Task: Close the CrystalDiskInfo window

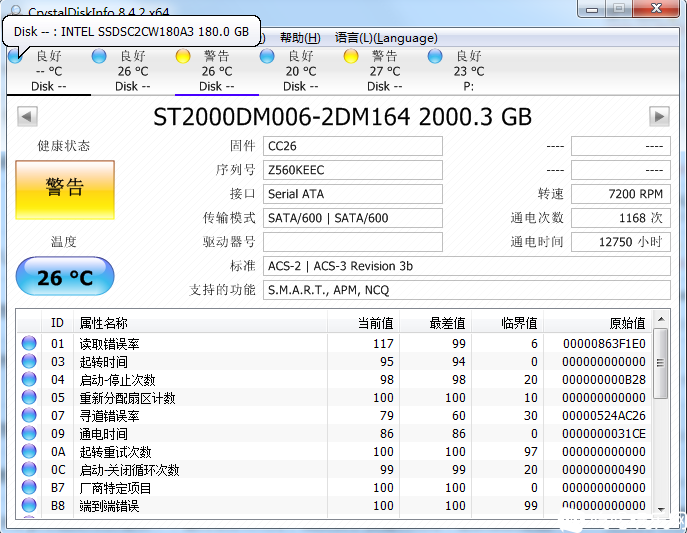Action: coord(656,9)
